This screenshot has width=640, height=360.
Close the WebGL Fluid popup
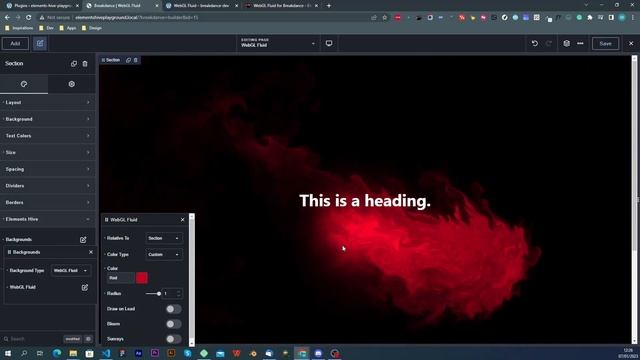pyautogui.click(x=182, y=220)
